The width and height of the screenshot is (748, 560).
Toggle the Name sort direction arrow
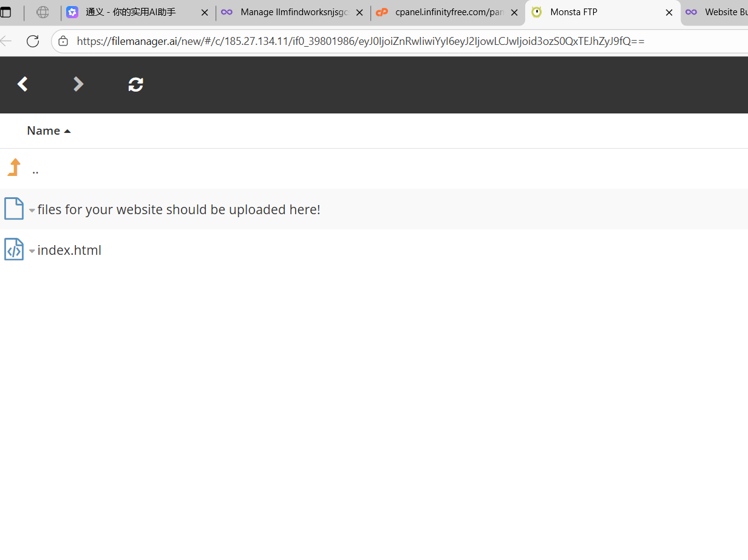pos(67,131)
